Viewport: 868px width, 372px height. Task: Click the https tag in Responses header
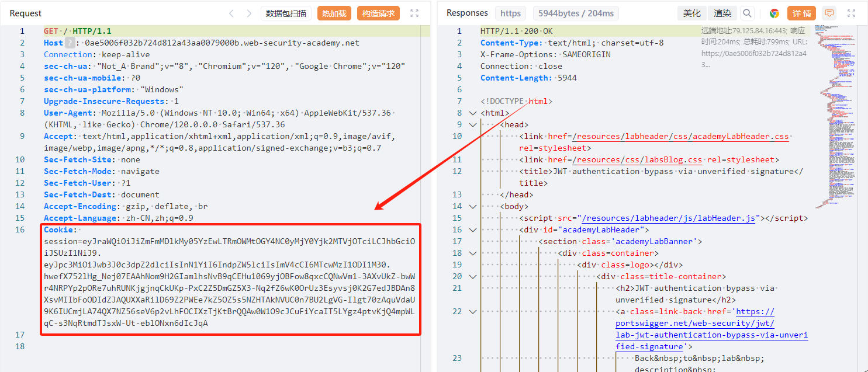tap(510, 13)
